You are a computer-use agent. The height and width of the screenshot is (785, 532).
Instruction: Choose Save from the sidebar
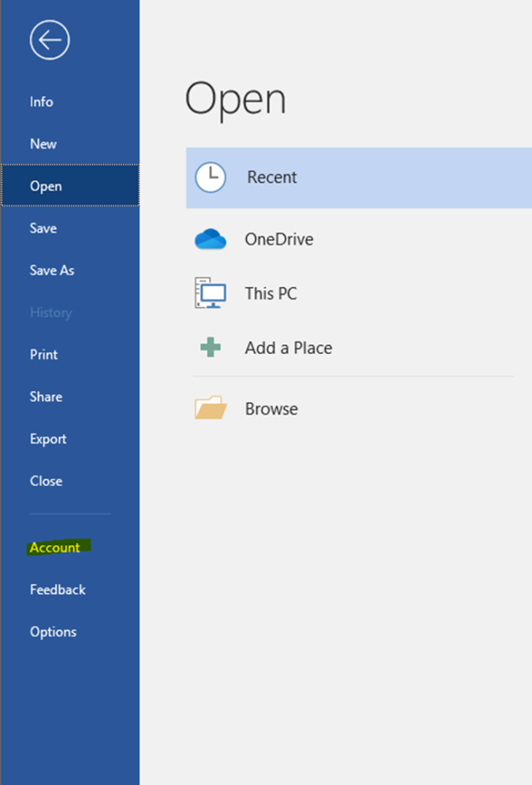click(43, 228)
